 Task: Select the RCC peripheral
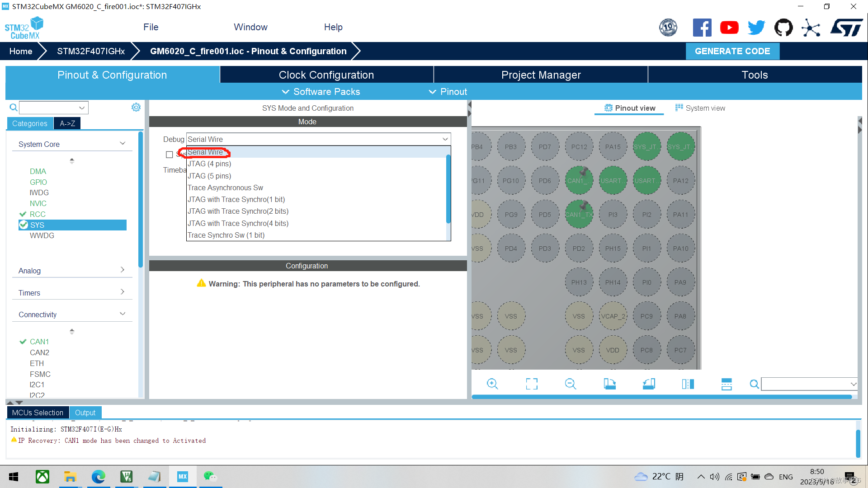38,214
